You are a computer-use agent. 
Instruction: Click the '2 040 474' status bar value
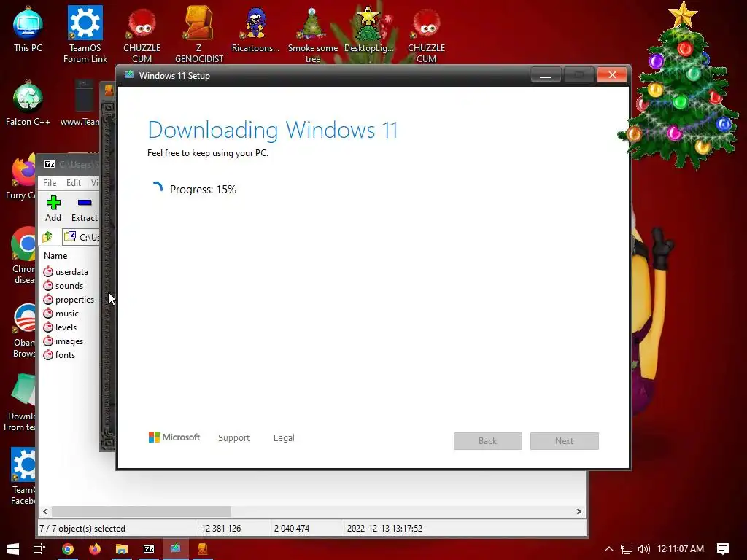pyautogui.click(x=292, y=529)
